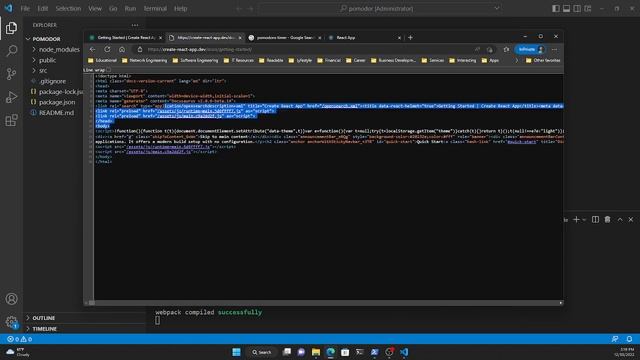Switch to Getting Started browser tab

click(126, 38)
